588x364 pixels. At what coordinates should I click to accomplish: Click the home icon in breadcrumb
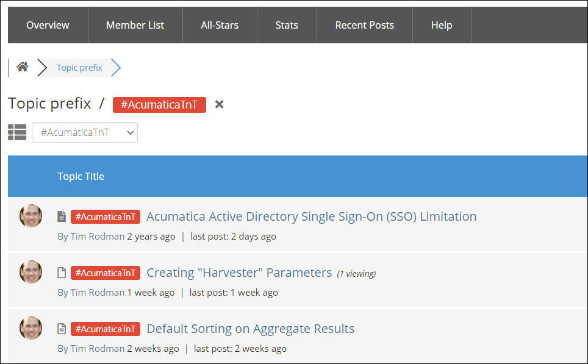(23, 67)
